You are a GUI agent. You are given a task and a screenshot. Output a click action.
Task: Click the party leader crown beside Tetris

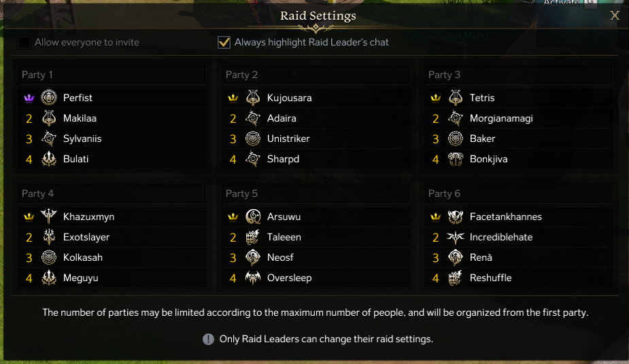[436, 98]
